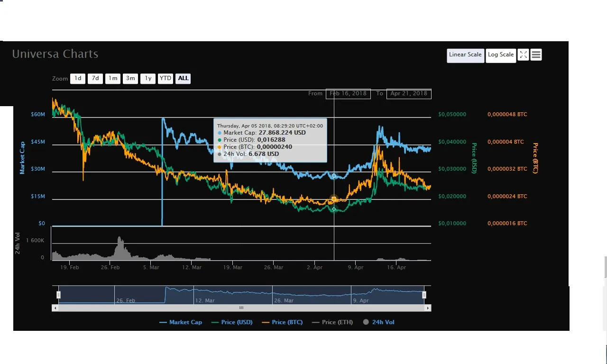The height and width of the screenshot is (364, 607).
Task: Click the $45M market cap axis label
Action: [38, 142]
